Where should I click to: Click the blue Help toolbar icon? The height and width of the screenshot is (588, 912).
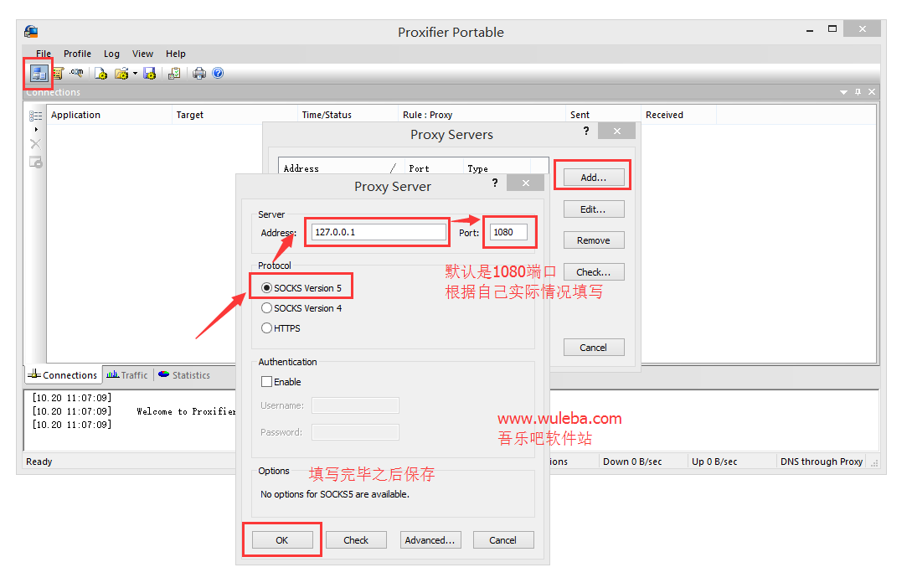pyautogui.click(x=218, y=73)
